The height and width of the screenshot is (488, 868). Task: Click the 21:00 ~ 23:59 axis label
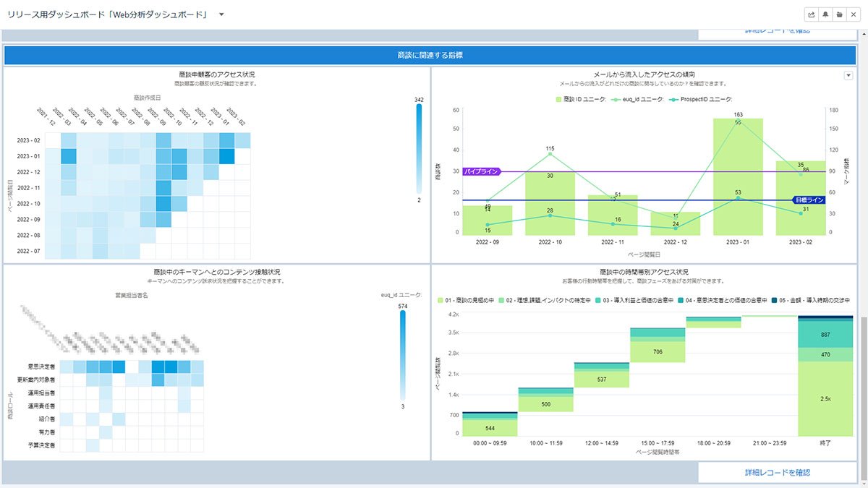(770, 442)
